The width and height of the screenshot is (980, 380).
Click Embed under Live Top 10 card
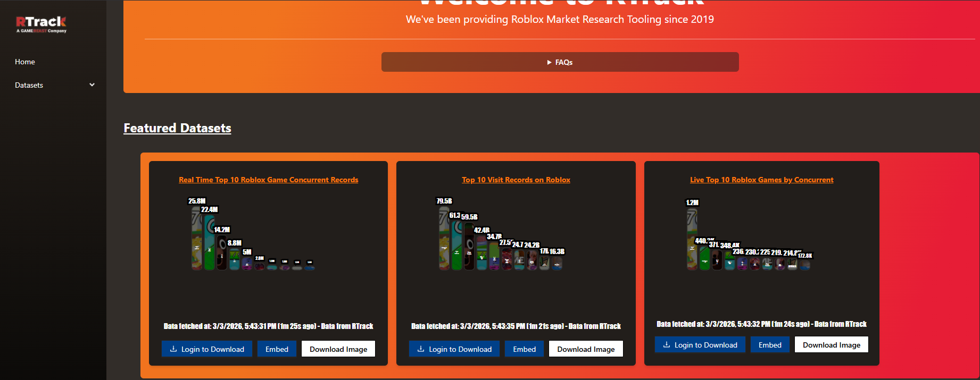click(x=770, y=345)
